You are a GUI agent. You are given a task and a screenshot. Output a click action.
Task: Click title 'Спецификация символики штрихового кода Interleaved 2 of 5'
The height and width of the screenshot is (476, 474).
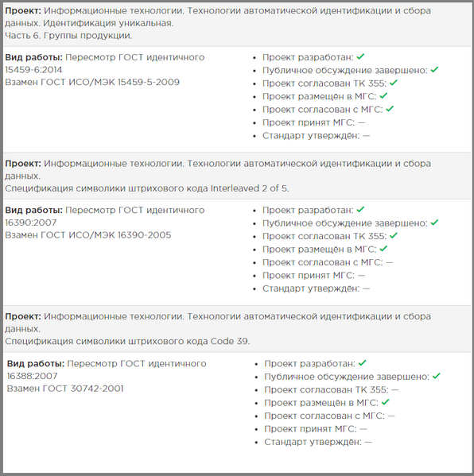(147, 188)
